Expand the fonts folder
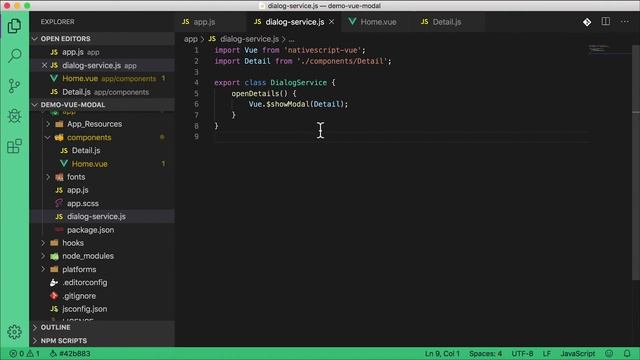640x360 pixels. point(76,177)
